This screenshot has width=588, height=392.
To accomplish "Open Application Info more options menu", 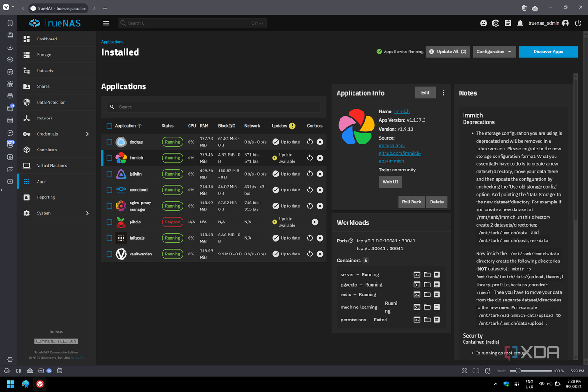I will coord(444,93).
